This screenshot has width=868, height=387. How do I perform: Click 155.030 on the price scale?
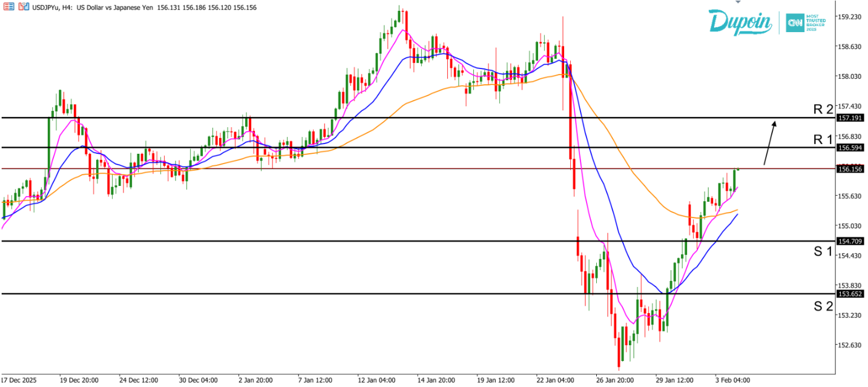coord(849,225)
